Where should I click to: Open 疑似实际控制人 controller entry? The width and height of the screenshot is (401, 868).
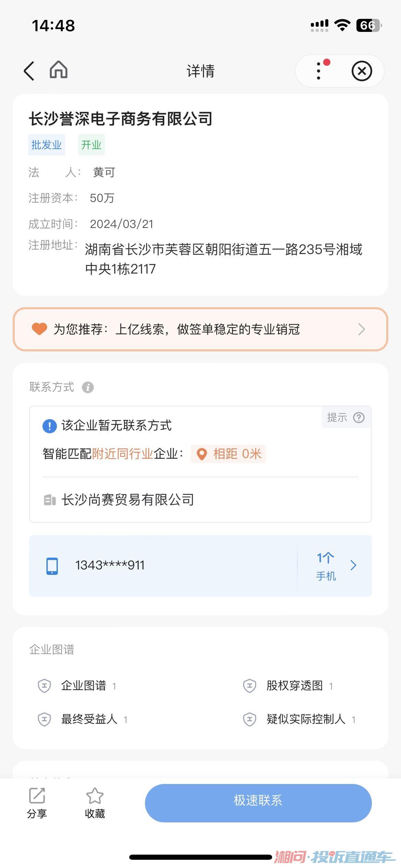(x=306, y=719)
